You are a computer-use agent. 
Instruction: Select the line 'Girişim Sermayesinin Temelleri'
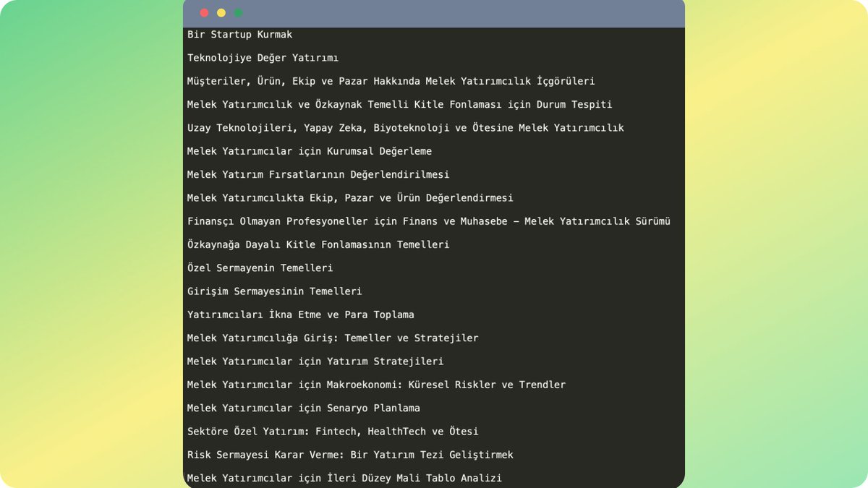274,291
